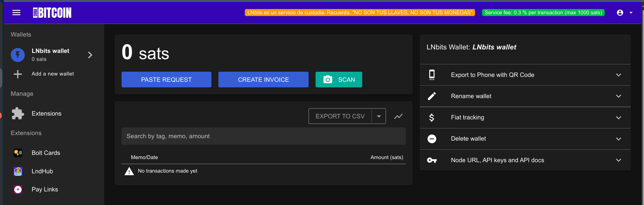Click the No transactions made yet message
644x205 pixels.
168,171
